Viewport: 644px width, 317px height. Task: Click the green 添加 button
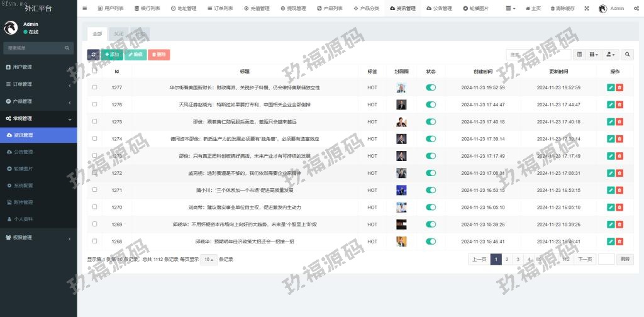point(113,55)
